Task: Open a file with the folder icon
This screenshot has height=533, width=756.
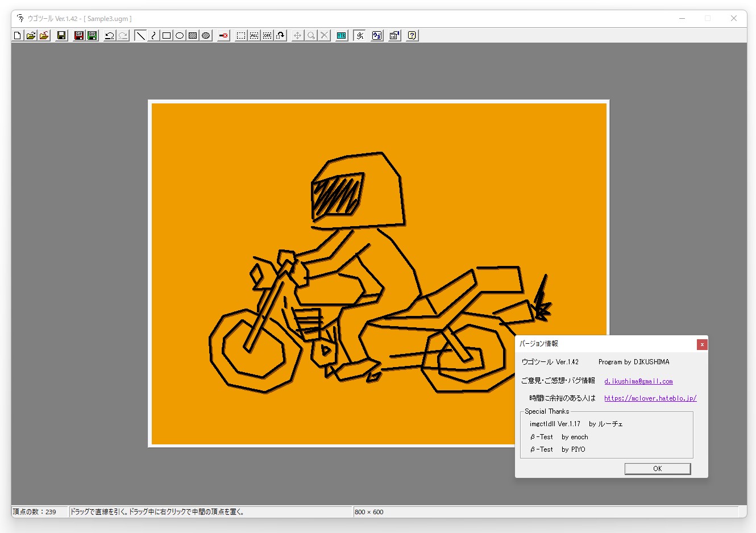Action: point(31,35)
